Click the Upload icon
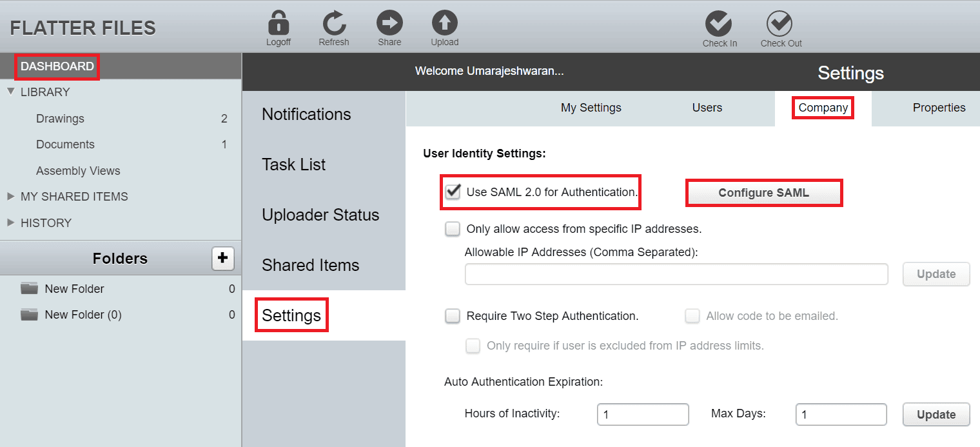The image size is (980, 447). point(444,21)
